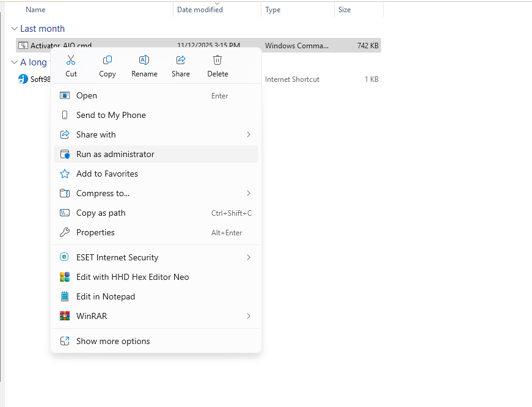The image size is (532, 407).
Task: Click the Add to Favorites star entry
Action: click(x=107, y=174)
